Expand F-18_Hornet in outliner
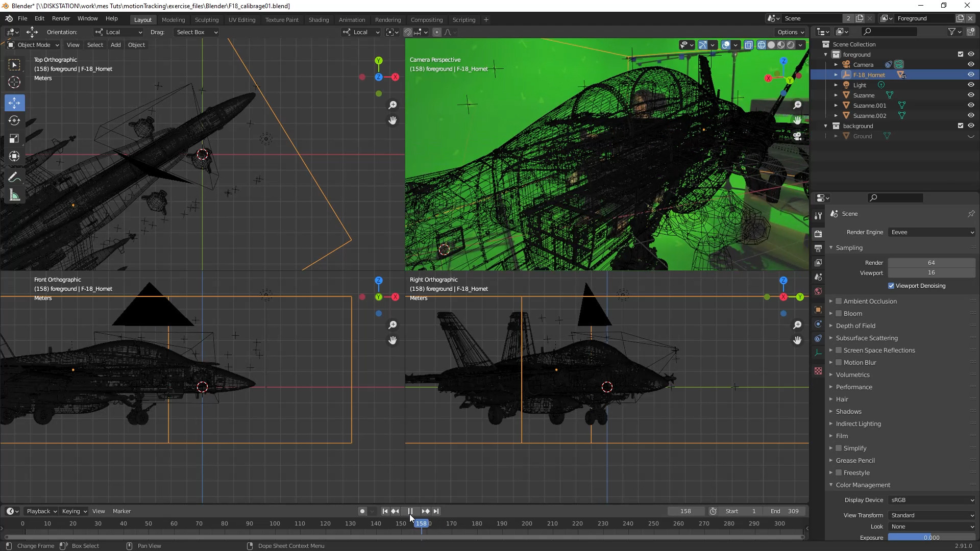This screenshot has width=980, height=551. click(x=836, y=75)
